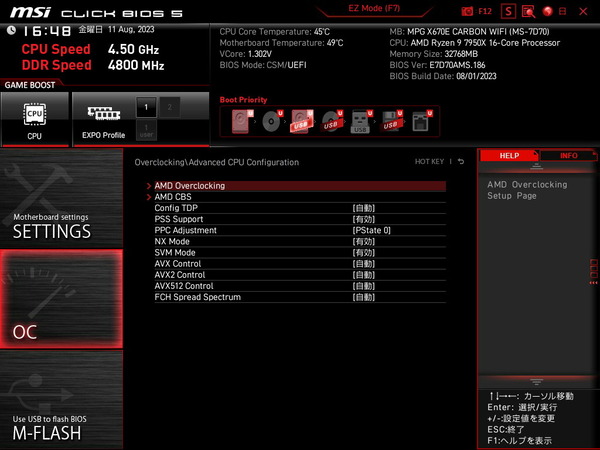The height and width of the screenshot is (450, 600).
Task: Select EXPO profile 2
Action: click(170, 107)
